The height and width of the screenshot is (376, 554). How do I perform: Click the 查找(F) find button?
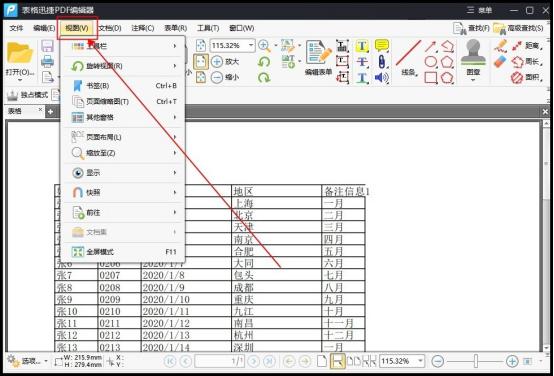click(x=472, y=28)
